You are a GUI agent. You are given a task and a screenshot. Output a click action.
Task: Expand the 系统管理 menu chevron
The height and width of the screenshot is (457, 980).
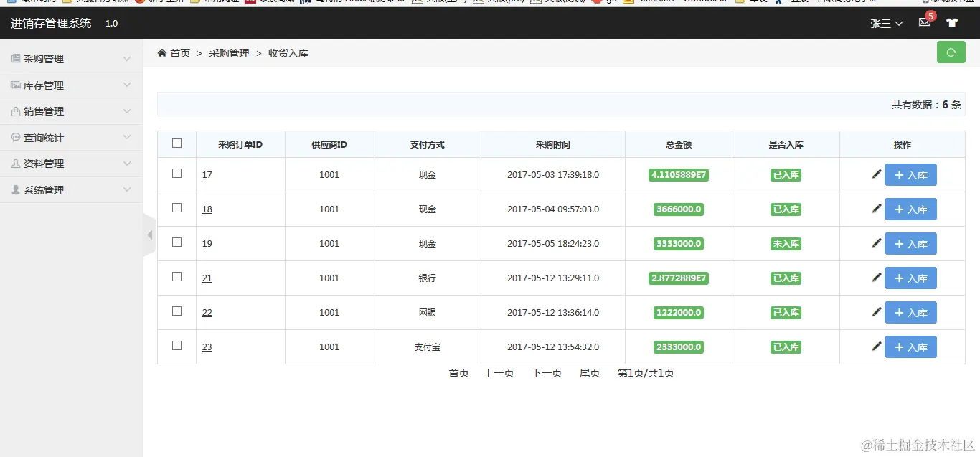click(127, 189)
